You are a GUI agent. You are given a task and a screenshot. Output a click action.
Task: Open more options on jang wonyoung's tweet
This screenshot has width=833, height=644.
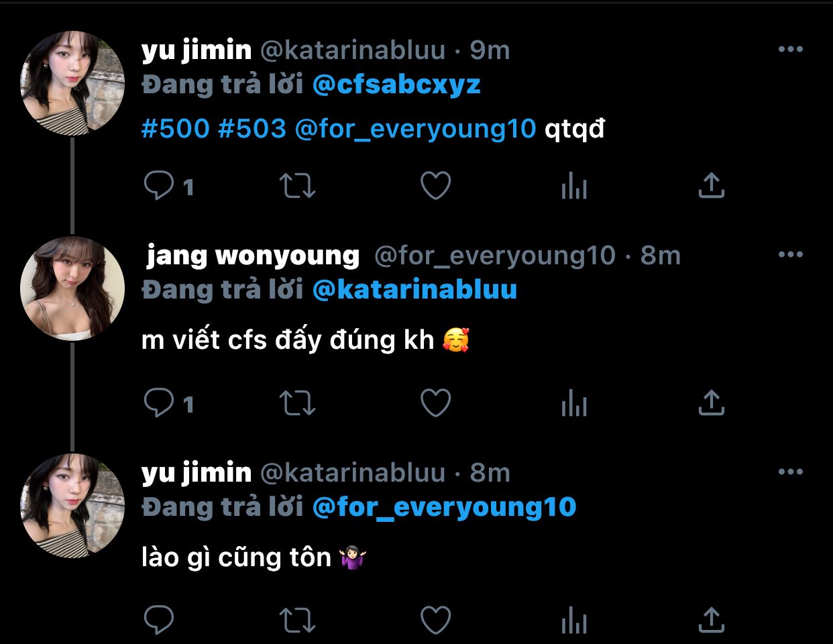tap(791, 254)
